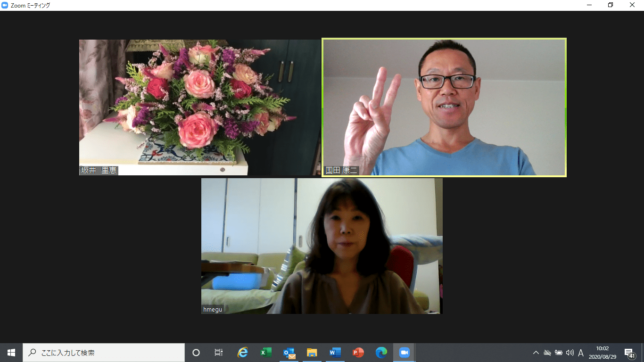
Task: Open the notification center with 41 alerts
Action: click(629, 353)
